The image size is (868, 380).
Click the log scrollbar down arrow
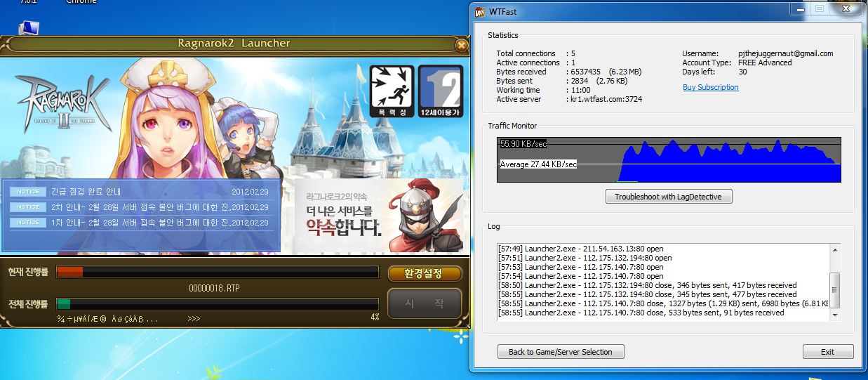[x=835, y=316]
